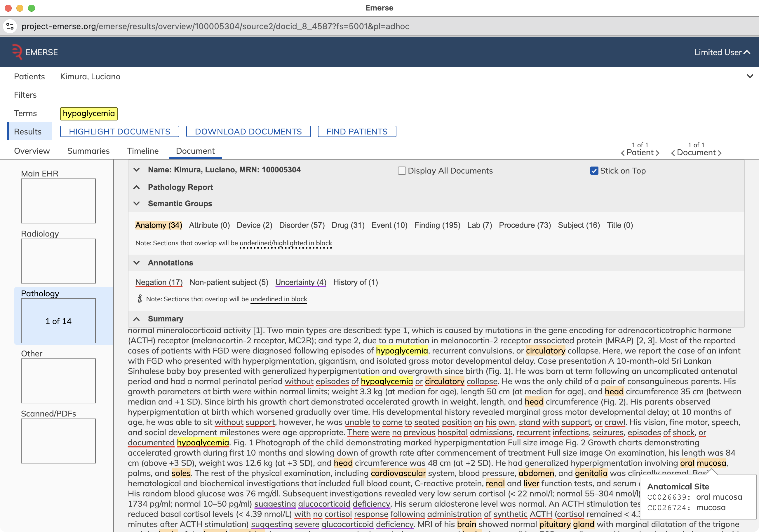This screenshot has width=759, height=532.
Task: Enable Display All Documents checkbox
Action: 402,171
